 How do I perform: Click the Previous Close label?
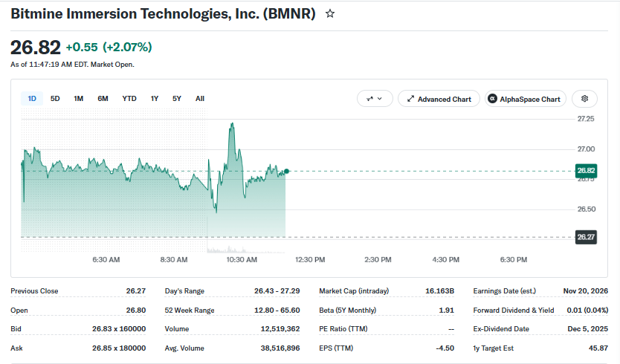34,291
